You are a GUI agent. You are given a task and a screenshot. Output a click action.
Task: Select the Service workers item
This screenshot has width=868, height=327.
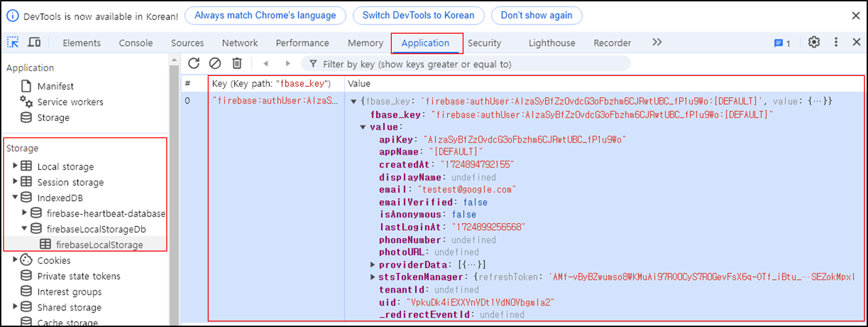[x=70, y=102]
